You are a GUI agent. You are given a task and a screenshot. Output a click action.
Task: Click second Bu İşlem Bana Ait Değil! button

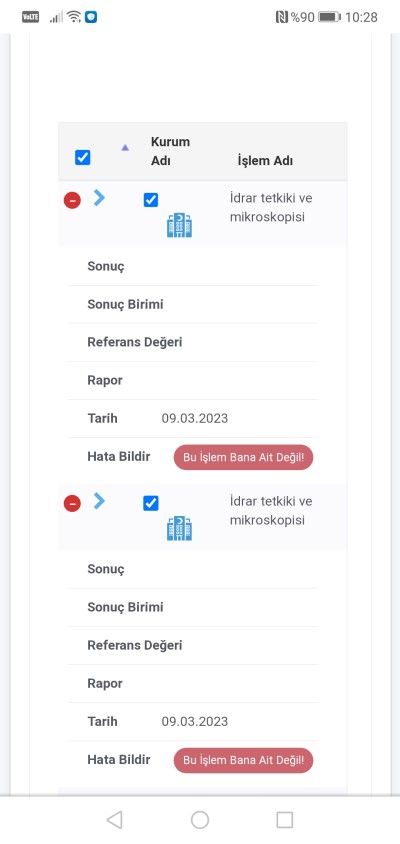[243, 761]
